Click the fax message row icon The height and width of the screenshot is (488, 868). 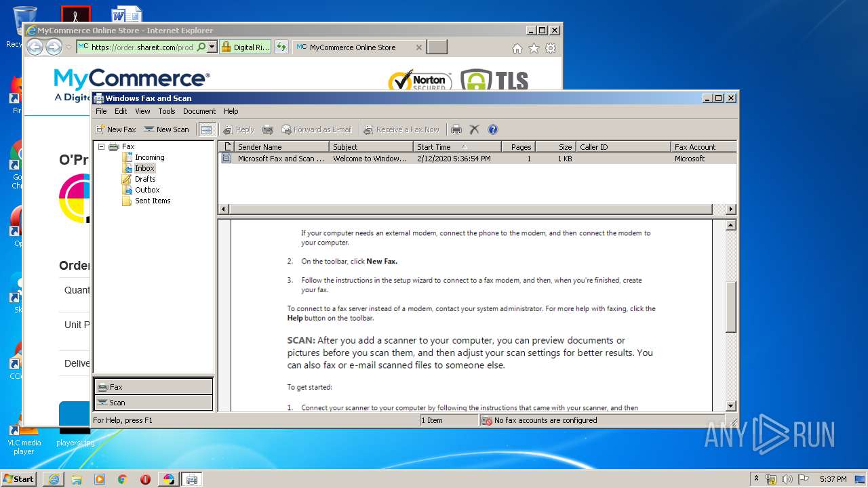pyautogui.click(x=226, y=159)
